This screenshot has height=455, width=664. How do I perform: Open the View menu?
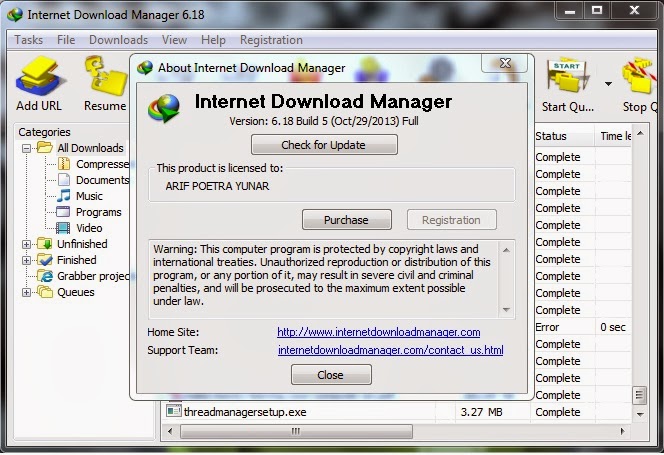(174, 40)
